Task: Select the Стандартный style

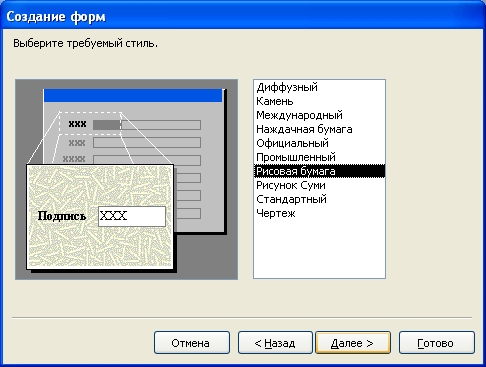Action: 319,199
